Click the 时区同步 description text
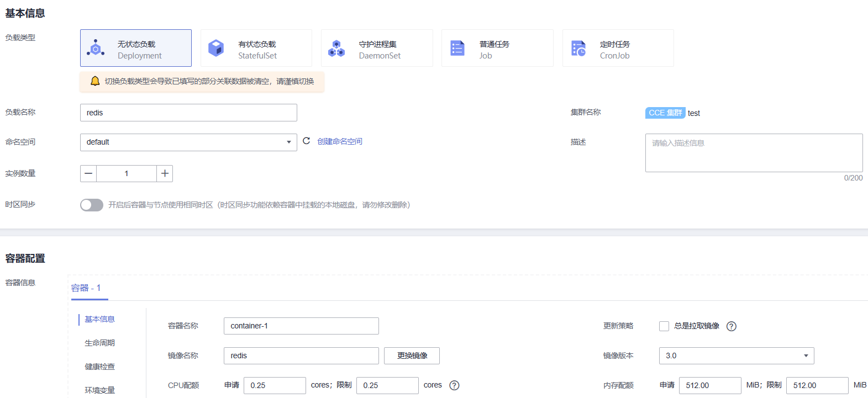Image resolution: width=868 pixels, height=398 pixels. (x=259, y=205)
